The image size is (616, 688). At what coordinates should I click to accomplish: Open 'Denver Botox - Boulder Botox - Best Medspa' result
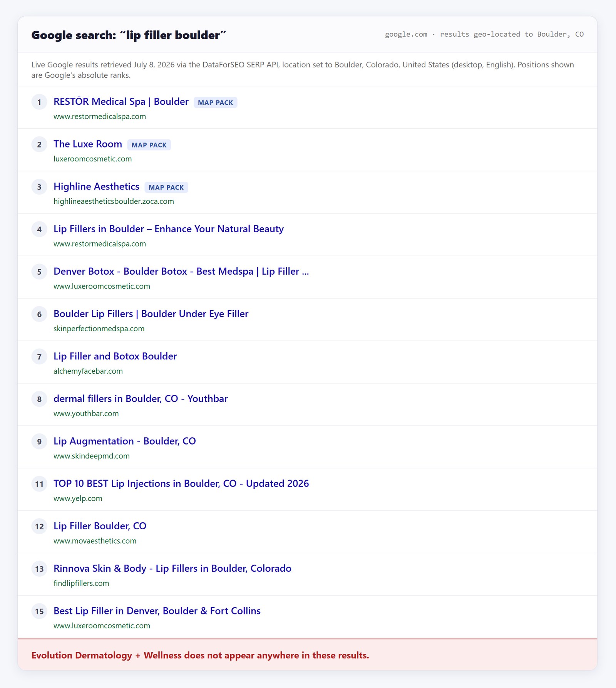(x=181, y=271)
